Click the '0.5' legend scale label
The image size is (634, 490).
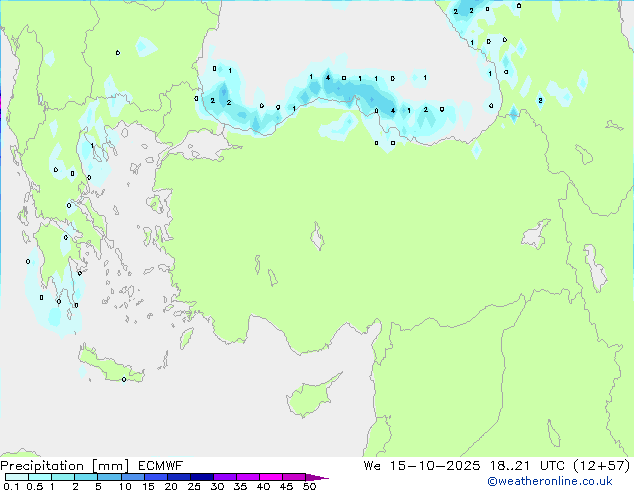pyautogui.click(x=34, y=486)
